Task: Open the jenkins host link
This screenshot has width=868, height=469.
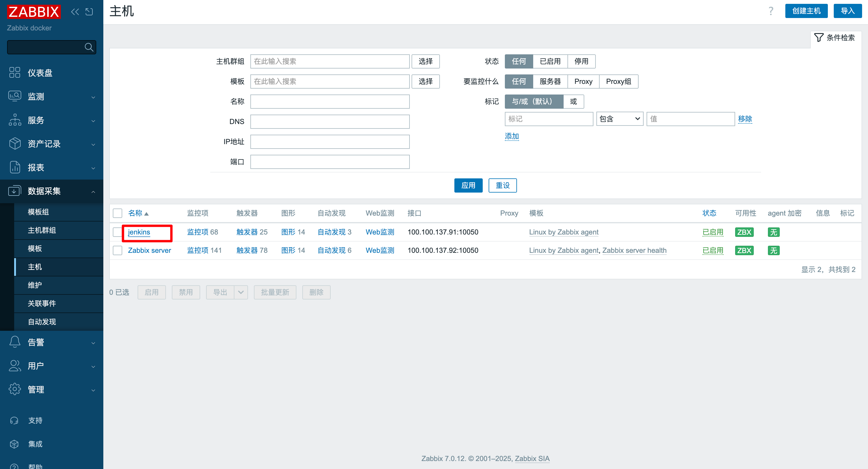Action: click(139, 232)
